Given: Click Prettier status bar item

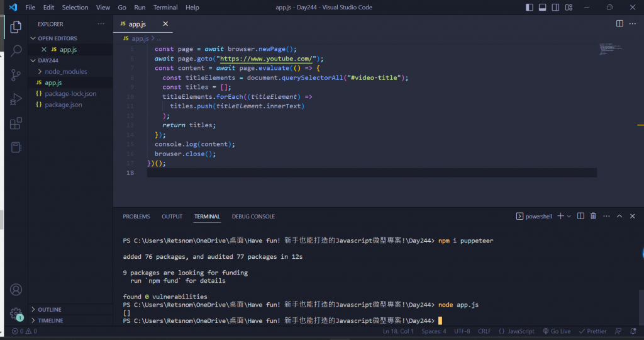Looking at the screenshot, I should pos(592,331).
